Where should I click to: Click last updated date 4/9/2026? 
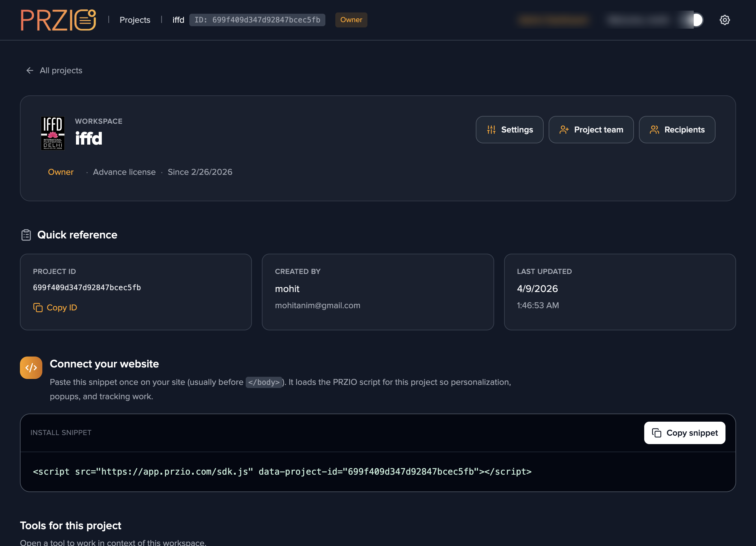[x=537, y=289]
